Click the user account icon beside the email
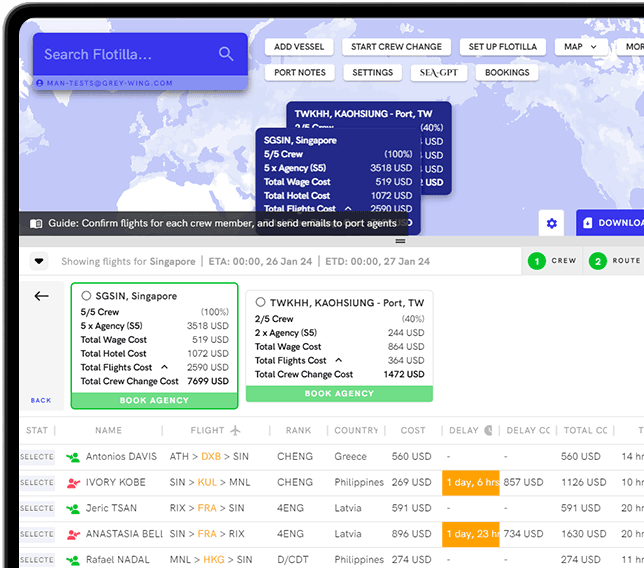This screenshot has width=644, height=568. click(x=40, y=83)
